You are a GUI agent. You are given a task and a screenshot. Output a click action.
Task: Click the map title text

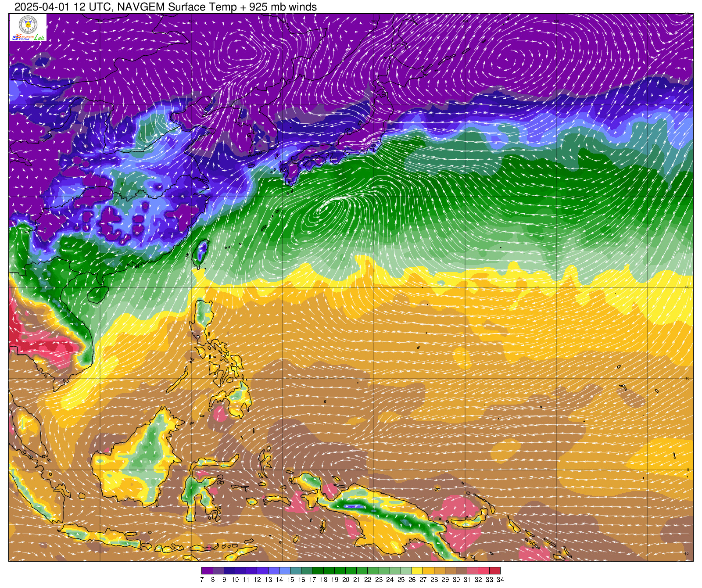[x=165, y=7]
